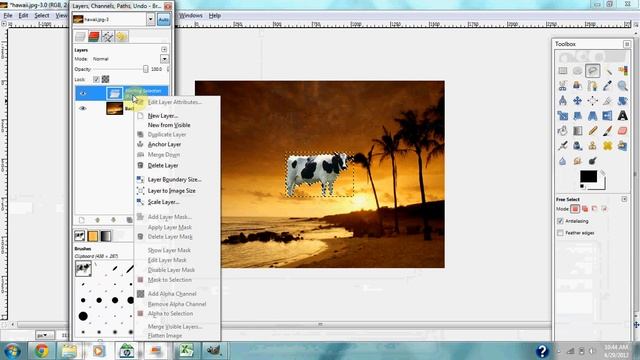This screenshot has width=640, height=360.
Task: Click the Auto button in Layers dialog
Action: (x=164, y=20)
